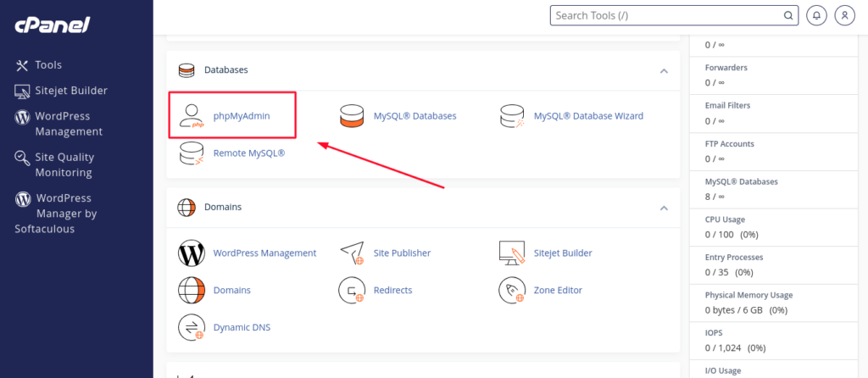
Task: Click the '0 / 100' CPU usage value
Action: [x=719, y=234]
